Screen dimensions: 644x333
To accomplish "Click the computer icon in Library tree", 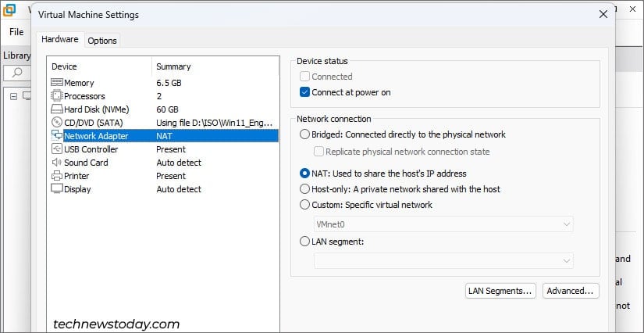I will 27,96.
